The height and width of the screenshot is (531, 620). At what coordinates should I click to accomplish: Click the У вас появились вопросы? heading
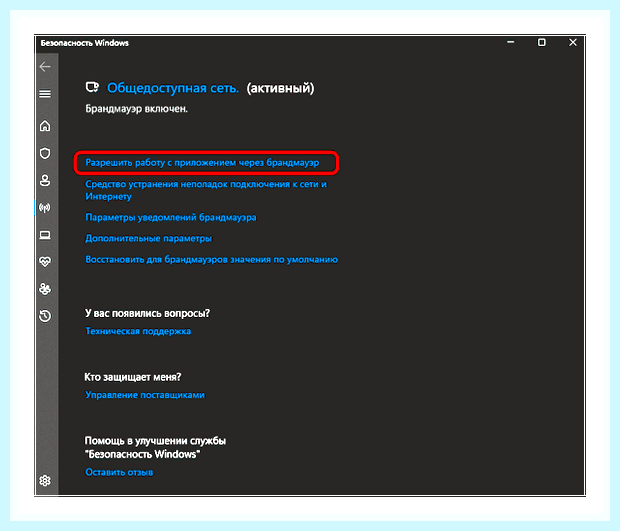pyautogui.click(x=147, y=314)
